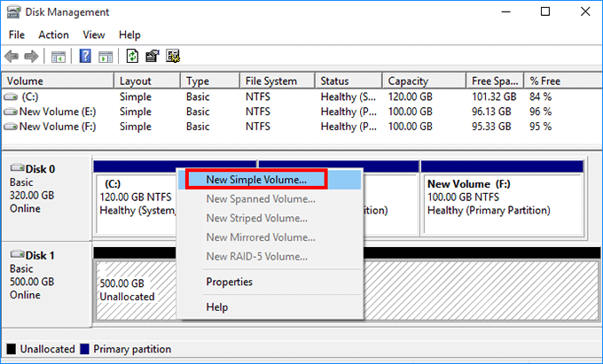Sort by the Volume column header

pyautogui.click(x=58, y=81)
